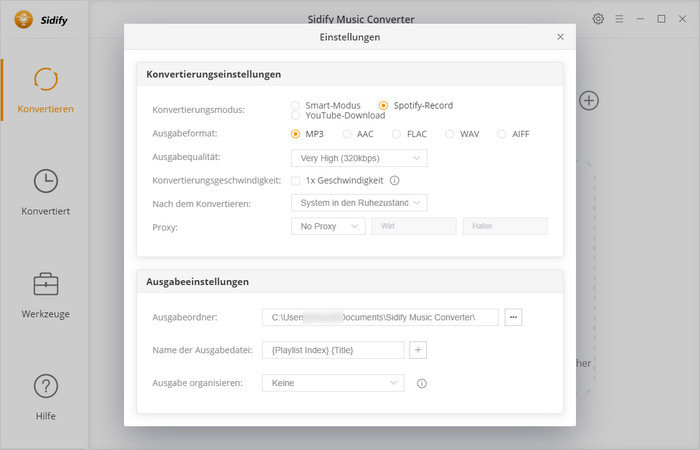Open settings via gear icon in title bar
Viewport: 700px width, 450px height.
[x=598, y=19]
